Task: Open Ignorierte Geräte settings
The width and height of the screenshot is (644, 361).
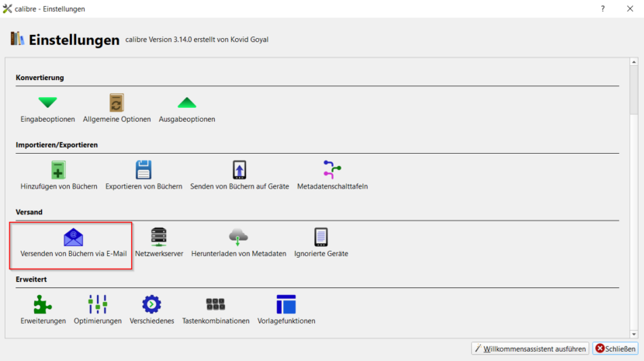Action: tap(321, 244)
